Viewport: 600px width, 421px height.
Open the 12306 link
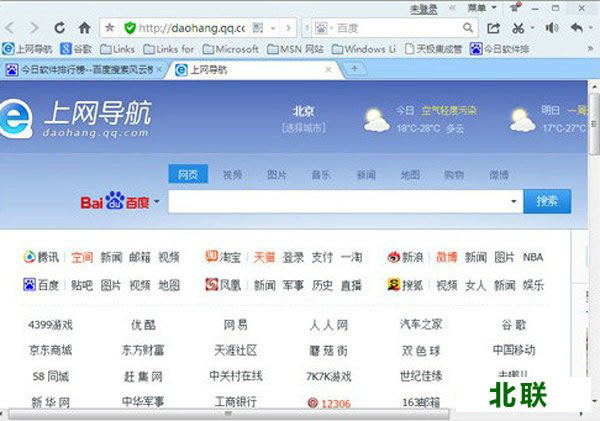[329, 403]
